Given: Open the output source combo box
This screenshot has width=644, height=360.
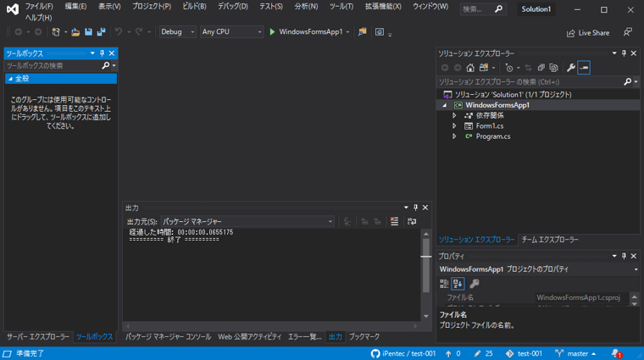Looking at the screenshot, I should coord(247,222).
